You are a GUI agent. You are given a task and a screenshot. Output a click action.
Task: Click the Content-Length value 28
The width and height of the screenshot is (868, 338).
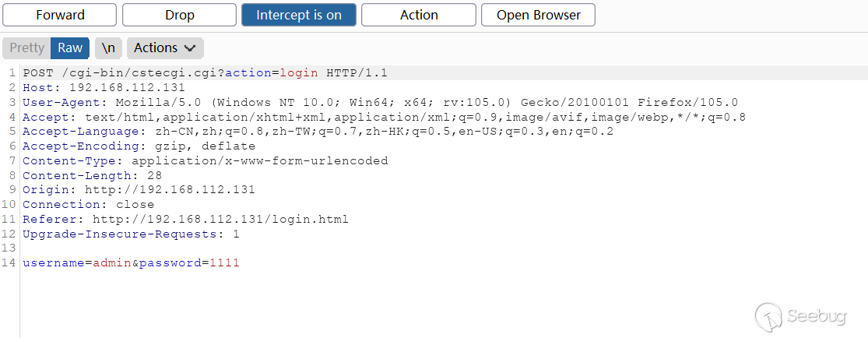(x=154, y=176)
